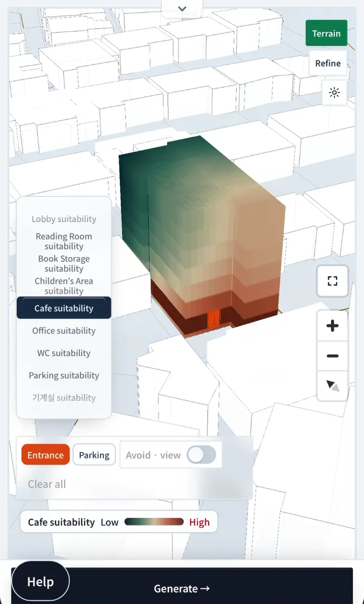Pick Children's Area suitability
364x604 pixels.
(x=64, y=286)
